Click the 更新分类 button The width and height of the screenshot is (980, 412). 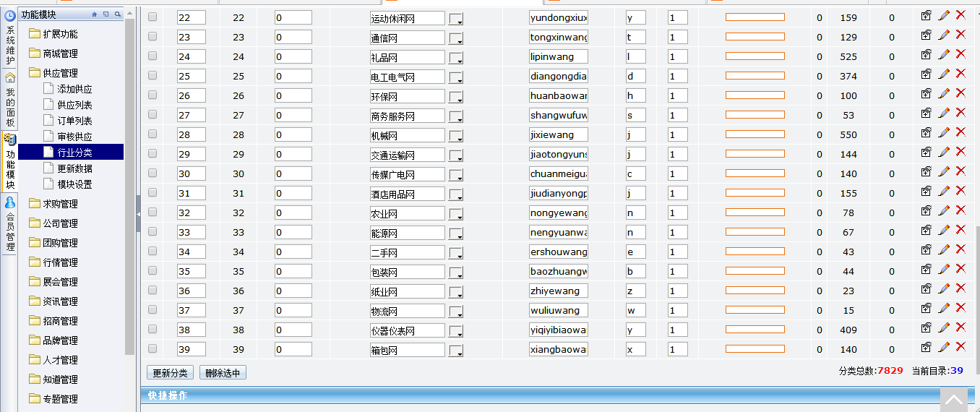(170, 373)
